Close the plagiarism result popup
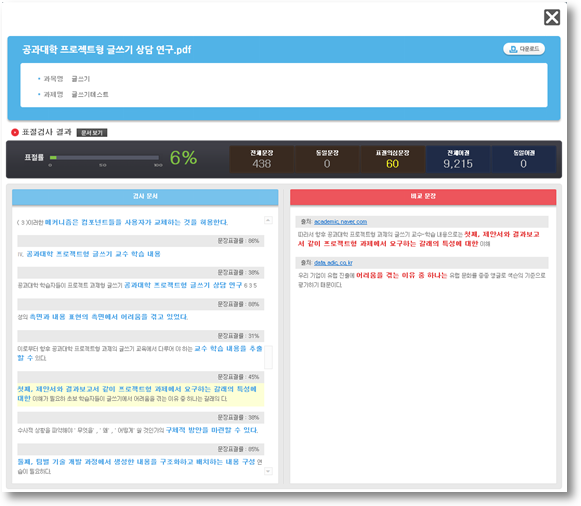The height and width of the screenshot is (506, 581). 552,17
